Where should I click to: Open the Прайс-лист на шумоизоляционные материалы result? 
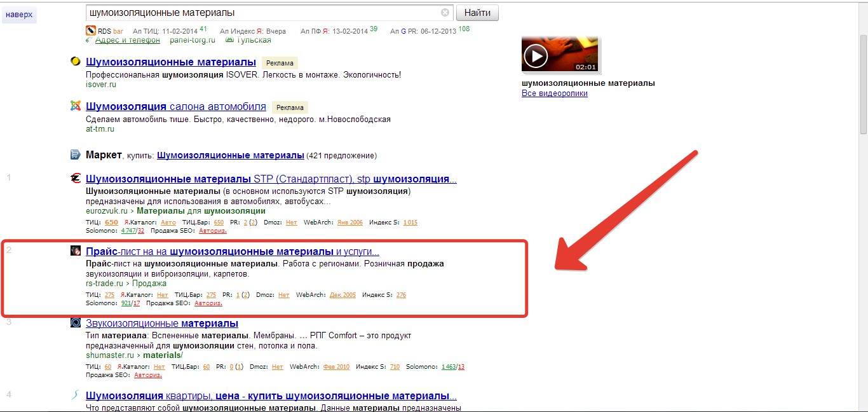pos(233,251)
